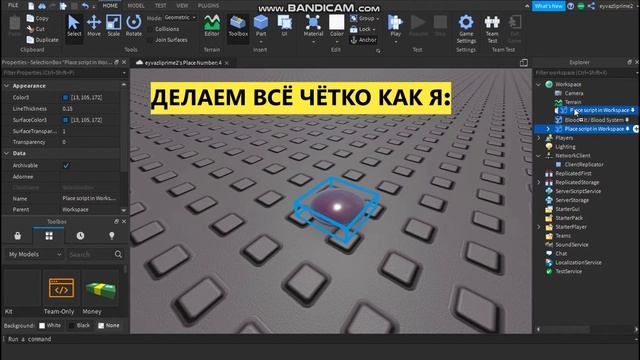Click the Undo arrow in title bar
This screenshot has width=640, height=360.
point(85,6)
